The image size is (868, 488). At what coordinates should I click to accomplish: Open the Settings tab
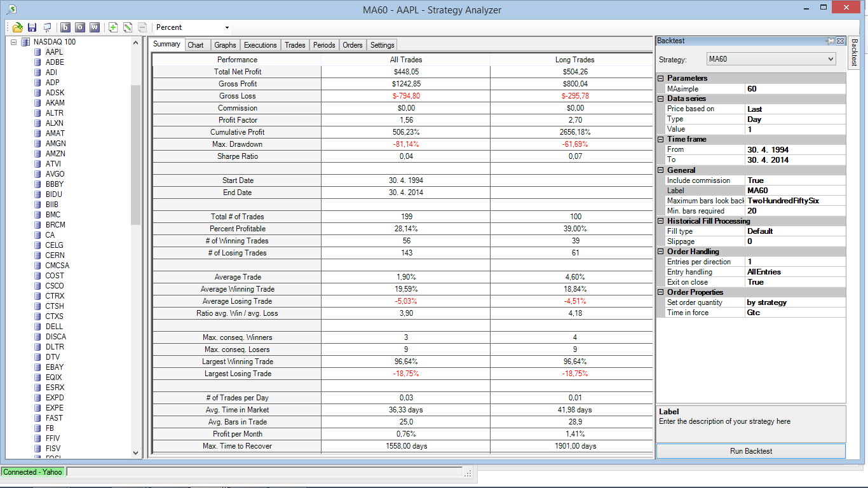383,45
